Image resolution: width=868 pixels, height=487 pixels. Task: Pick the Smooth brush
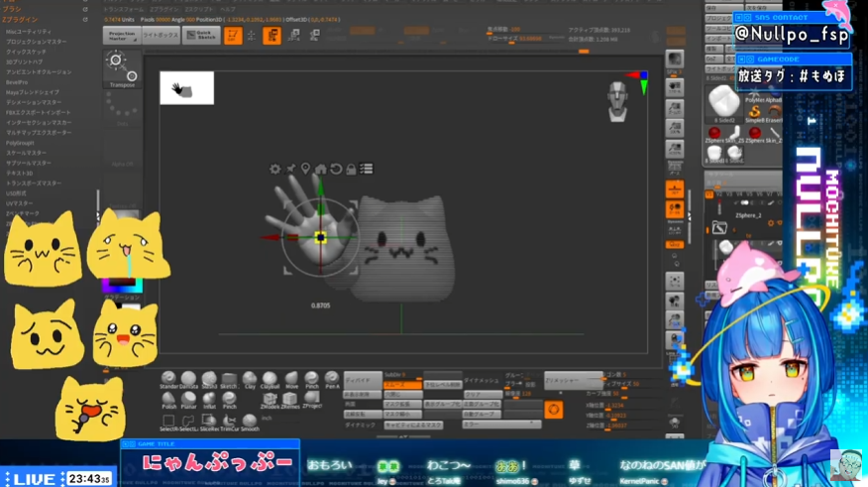tap(250, 422)
